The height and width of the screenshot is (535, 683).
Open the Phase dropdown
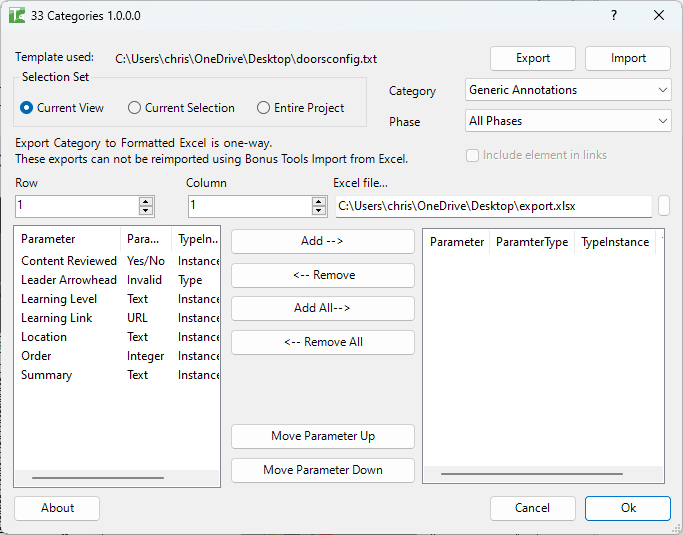(568, 121)
